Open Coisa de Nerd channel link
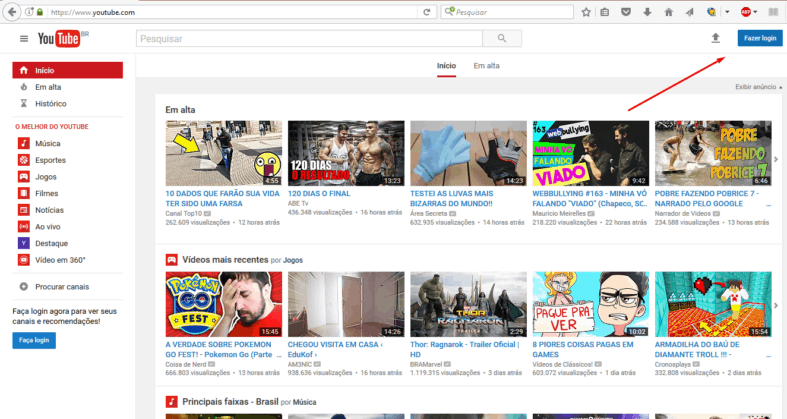Viewport: 787px width, 419px height. click(186, 364)
